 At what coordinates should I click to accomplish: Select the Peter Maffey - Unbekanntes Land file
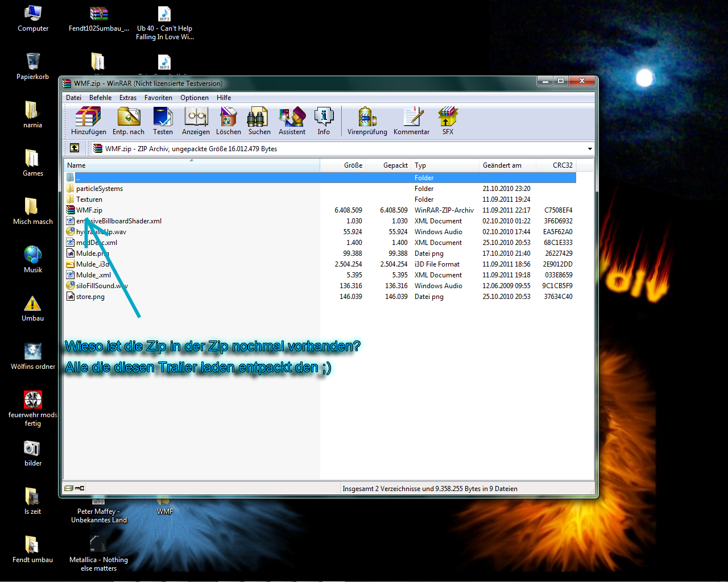point(99,512)
